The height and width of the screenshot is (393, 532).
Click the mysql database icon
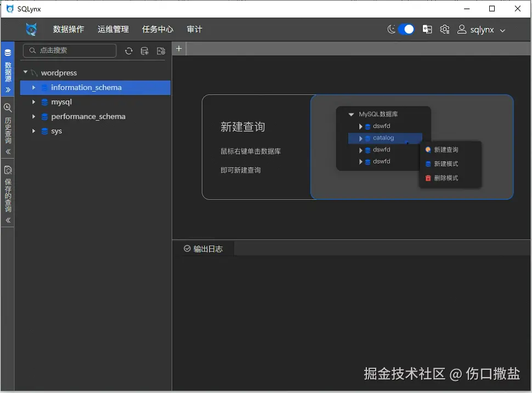[x=44, y=102]
